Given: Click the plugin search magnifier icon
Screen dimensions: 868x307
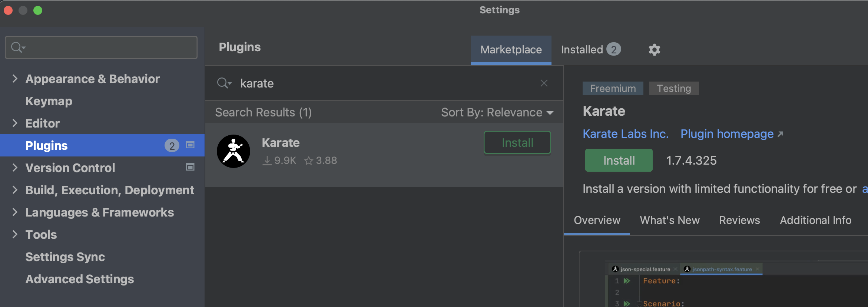Looking at the screenshot, I should click(224, 83).
